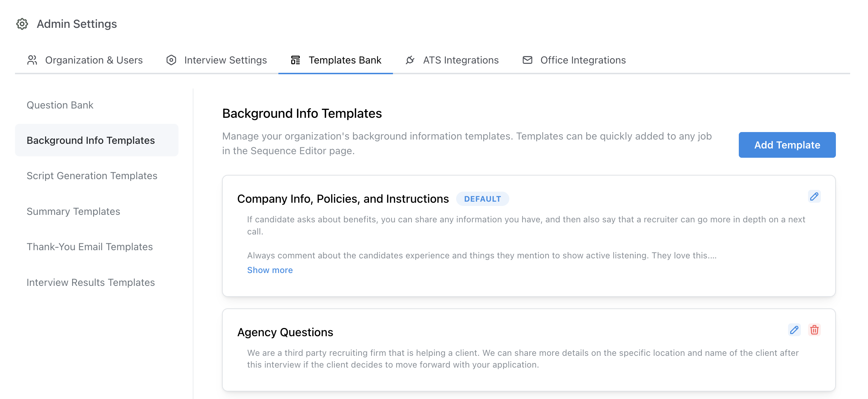Viewport: 868px width, 399px height.
Task: Open Interview Results Templates section
Action: click(91, 282)
